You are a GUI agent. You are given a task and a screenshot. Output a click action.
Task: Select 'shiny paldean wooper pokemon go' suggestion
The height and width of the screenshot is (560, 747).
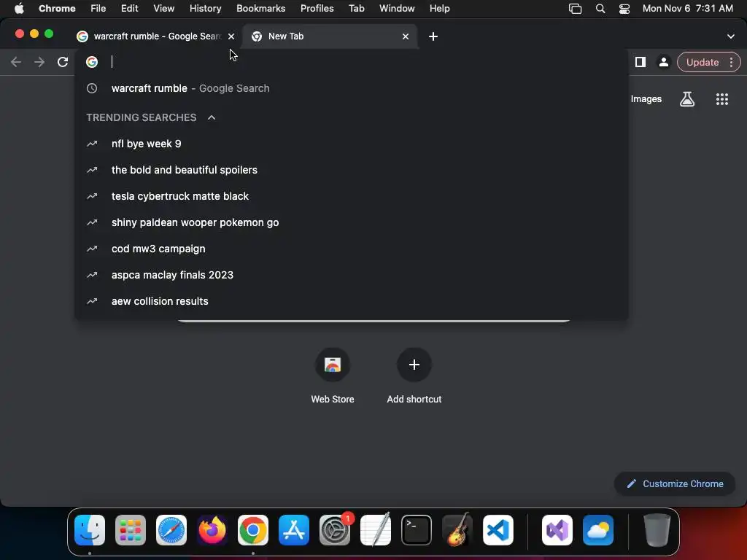click(352, 222)
